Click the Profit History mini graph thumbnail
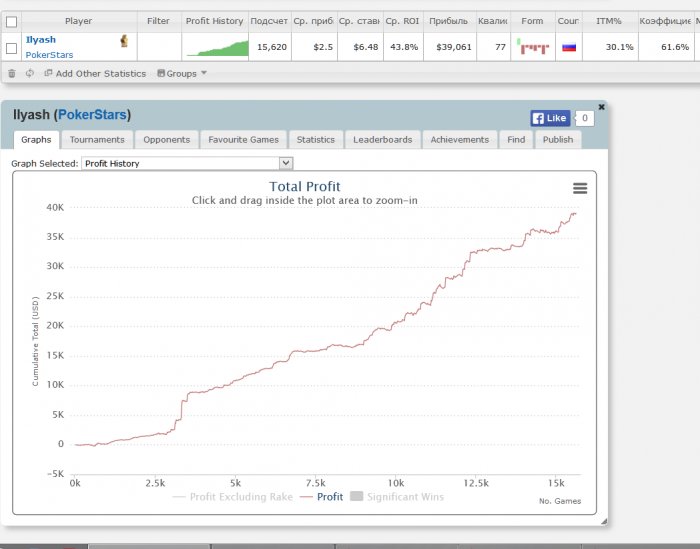 click(x=217, y=47)
